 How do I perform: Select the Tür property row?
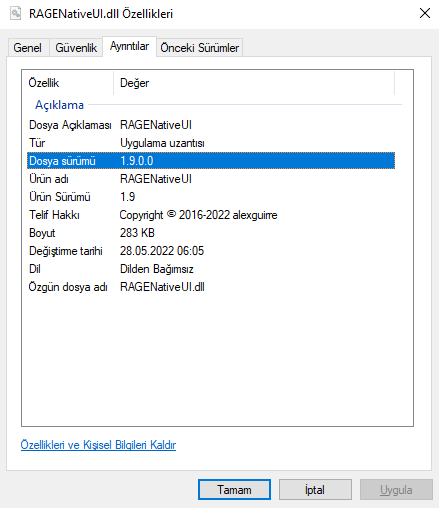coord(211,143)
